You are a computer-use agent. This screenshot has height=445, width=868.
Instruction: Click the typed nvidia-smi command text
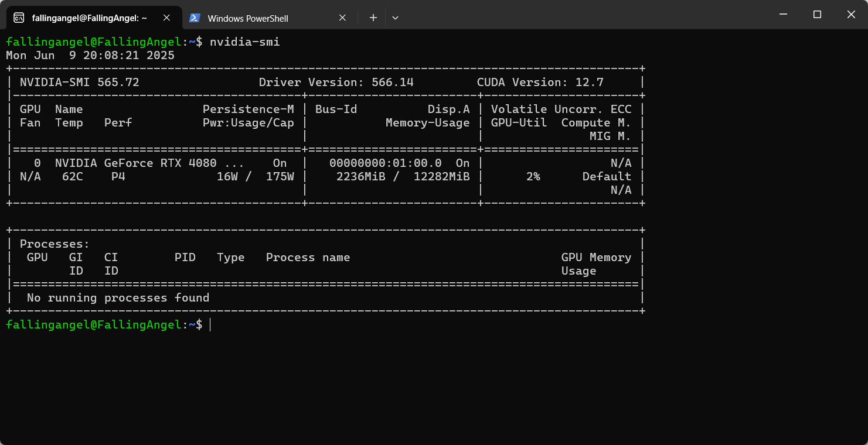[x=245, y=42]
